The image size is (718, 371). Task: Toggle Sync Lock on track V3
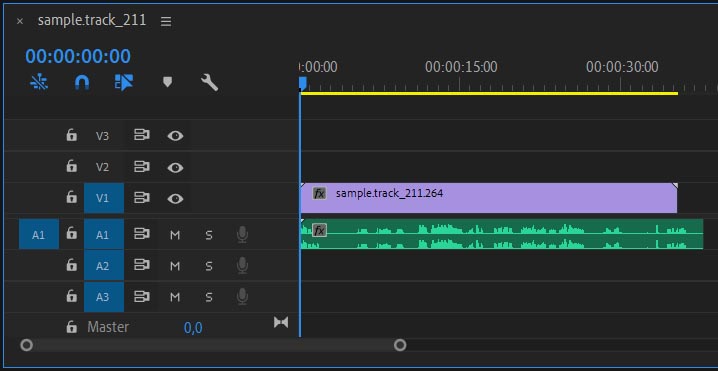142,135
